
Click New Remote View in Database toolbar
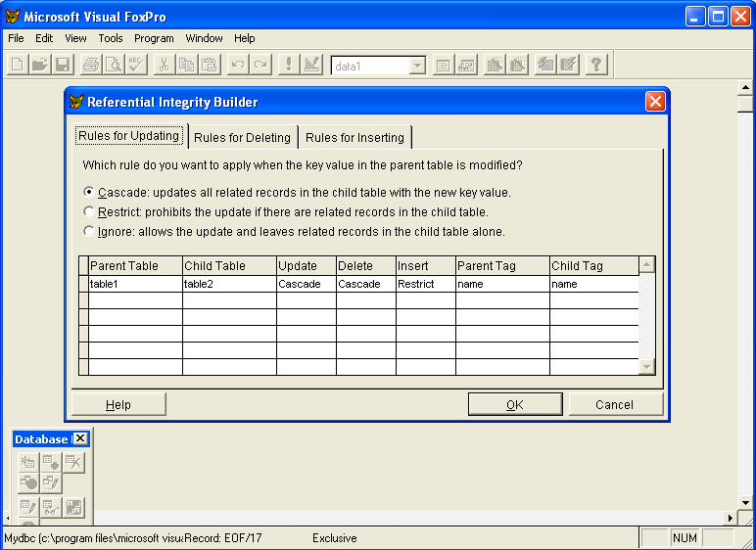pyautogui.click(x=28, y=483)
